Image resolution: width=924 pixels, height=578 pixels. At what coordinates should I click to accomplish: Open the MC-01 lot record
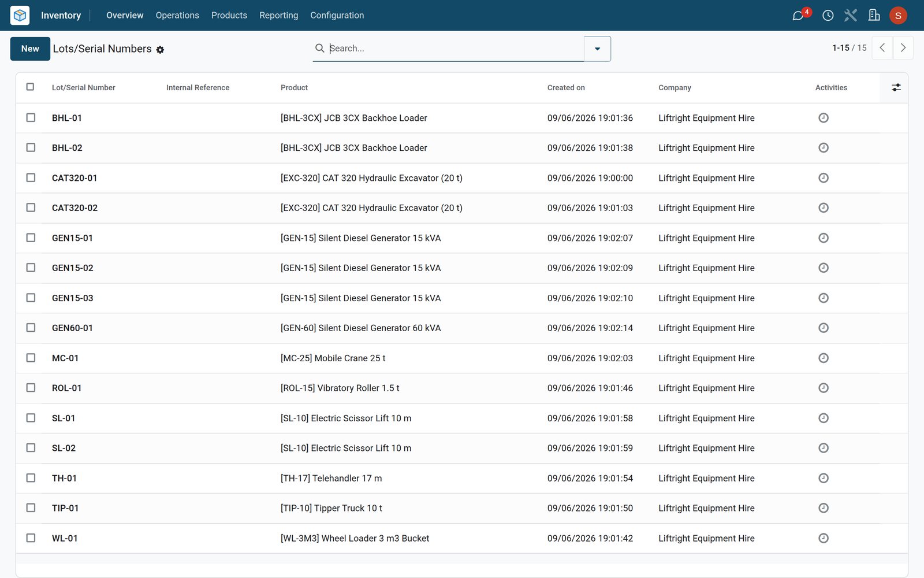(65, 358)
